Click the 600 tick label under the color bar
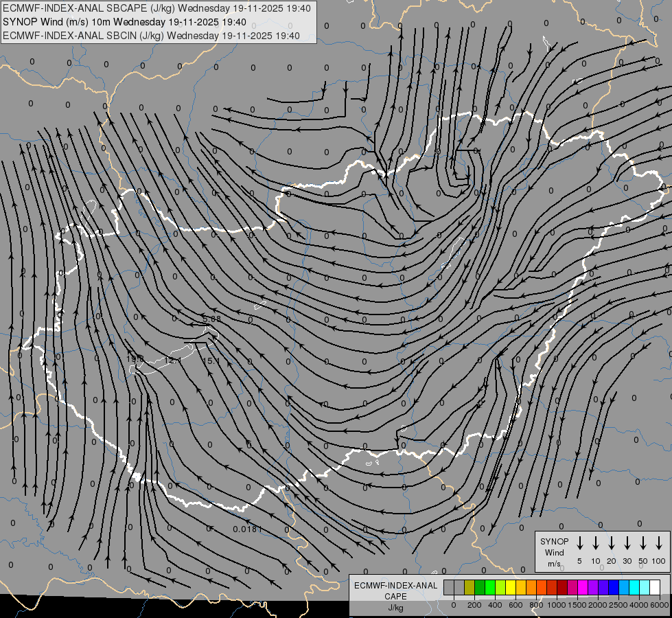 515,605
